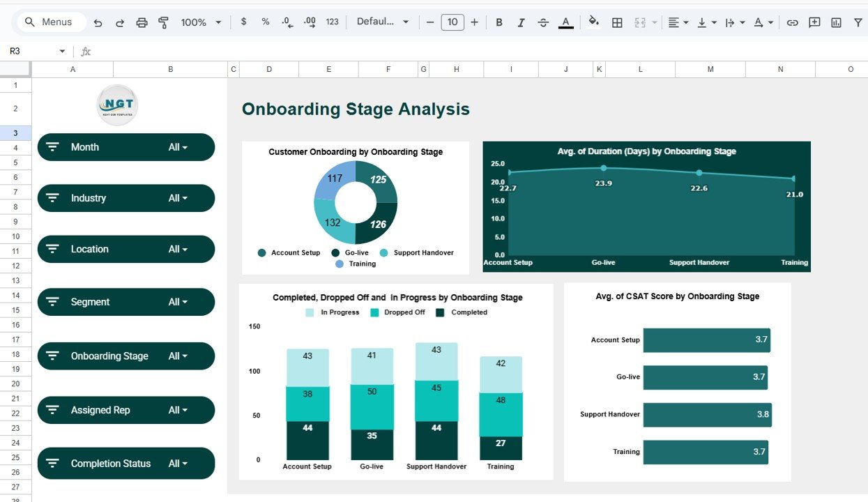Screen dimensions: 868x502
Task: Open the Menus search box
Action: click(50, 22)
